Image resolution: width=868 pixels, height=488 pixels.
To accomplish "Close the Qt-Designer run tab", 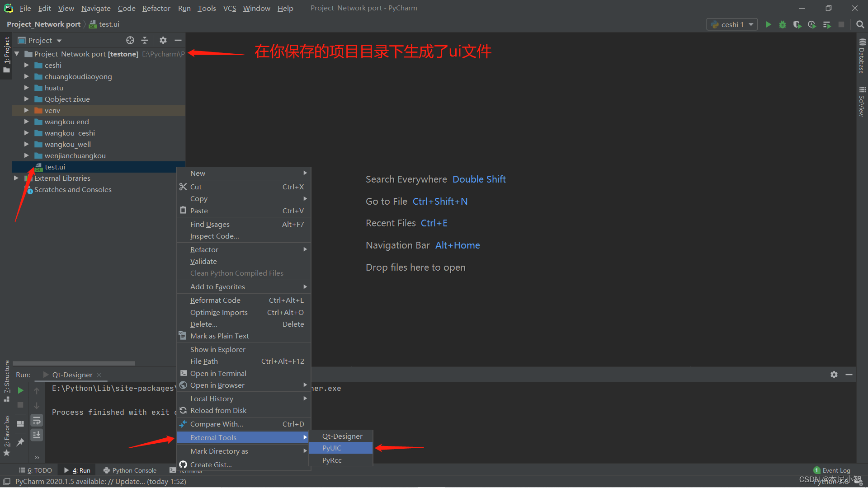I will pos(99,375).
